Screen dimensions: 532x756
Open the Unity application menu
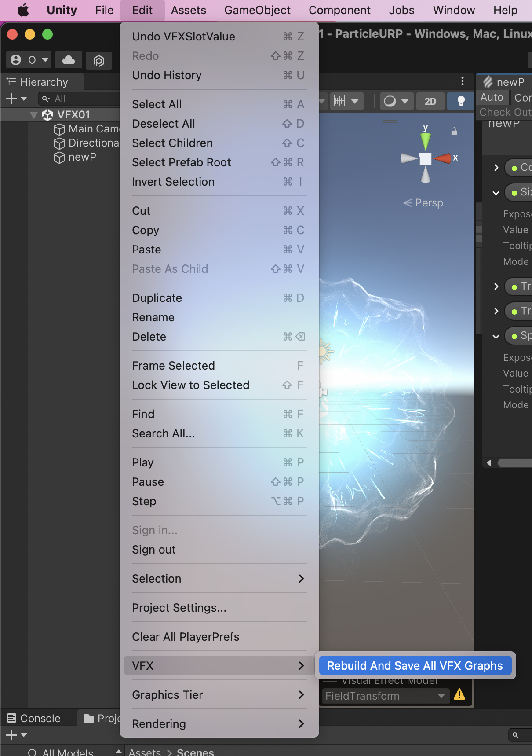pyautogui.click(x=62, y=10)
